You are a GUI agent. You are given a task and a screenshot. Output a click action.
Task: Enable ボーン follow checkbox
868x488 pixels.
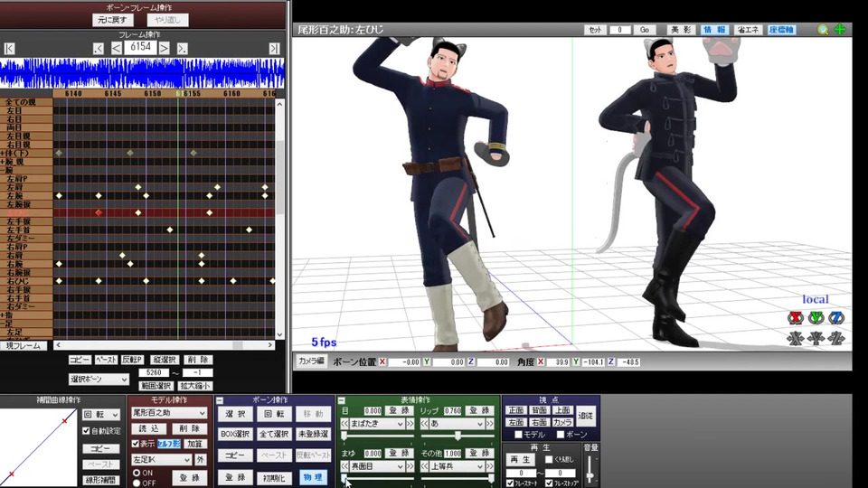click(x=561, y=435)
